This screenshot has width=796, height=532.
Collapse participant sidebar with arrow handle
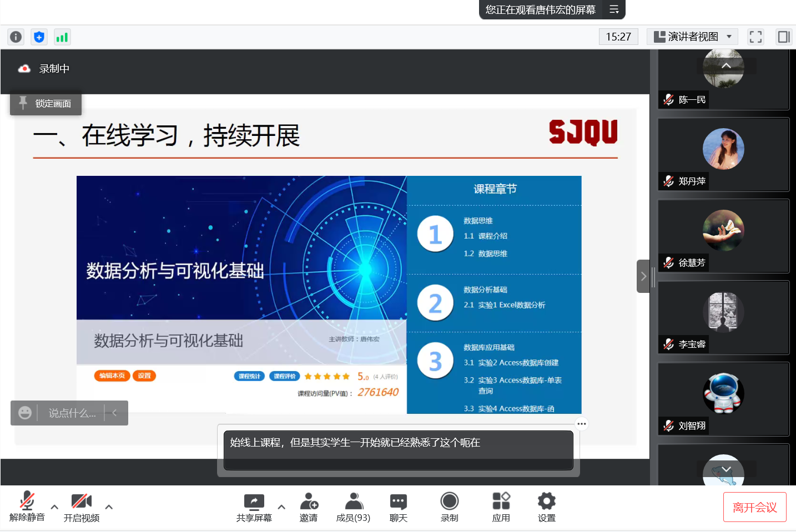(643, 276)
